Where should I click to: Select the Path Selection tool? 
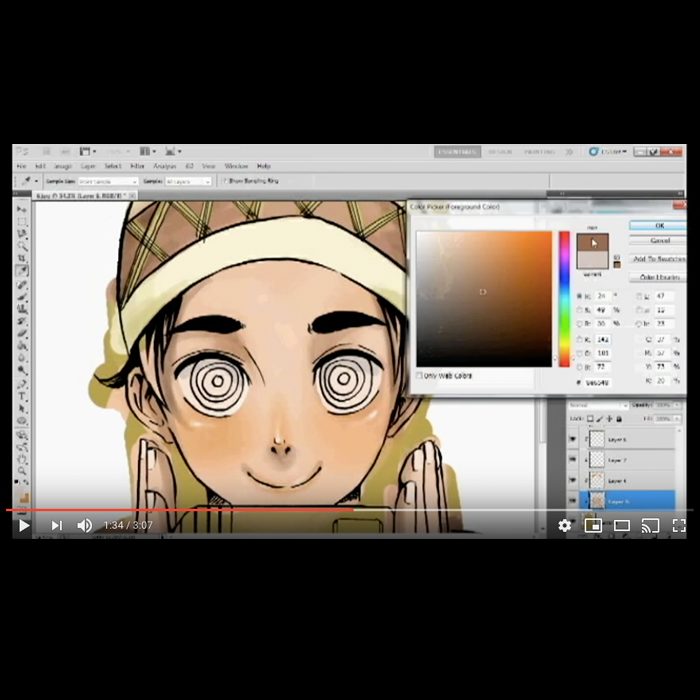click(21, 408)
